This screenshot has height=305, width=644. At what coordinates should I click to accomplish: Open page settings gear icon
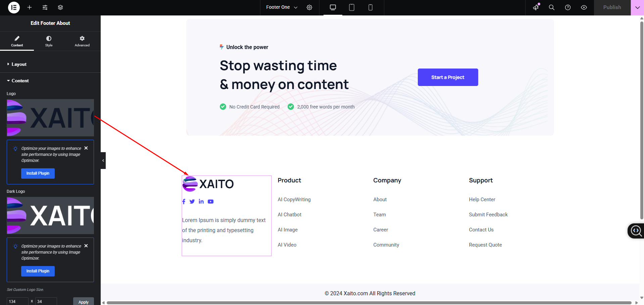309,7
